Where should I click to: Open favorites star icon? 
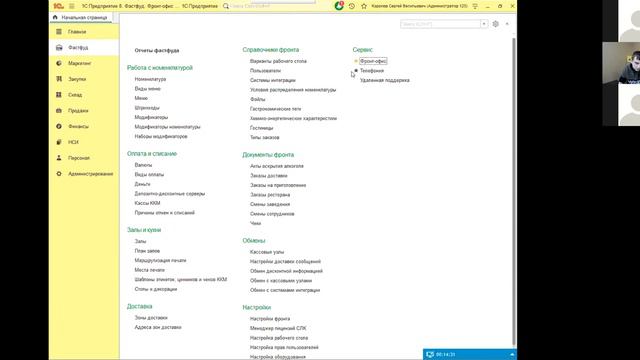[x=364, y=6]
